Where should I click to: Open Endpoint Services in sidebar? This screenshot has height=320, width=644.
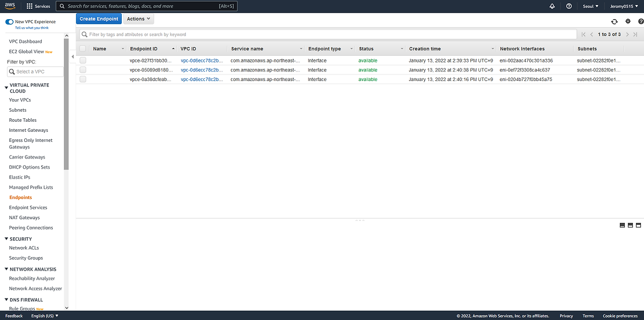coord(28,208)
